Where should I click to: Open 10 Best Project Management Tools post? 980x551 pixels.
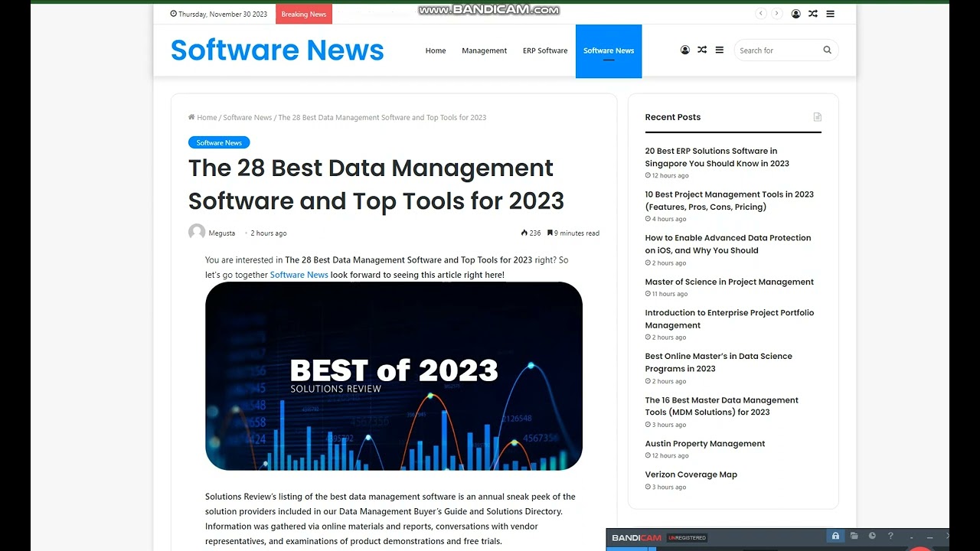[x=729, y=201]
